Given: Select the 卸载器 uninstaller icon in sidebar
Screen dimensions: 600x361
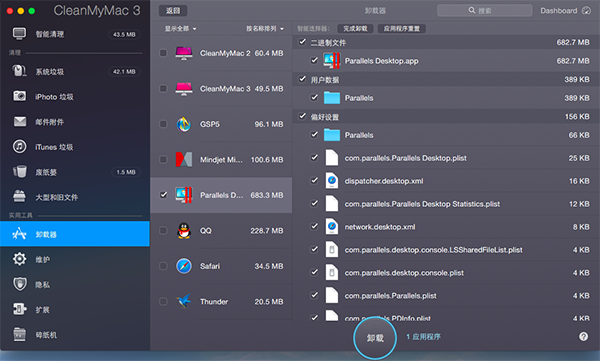Looking at the screenshot, I should click(19, 234).
